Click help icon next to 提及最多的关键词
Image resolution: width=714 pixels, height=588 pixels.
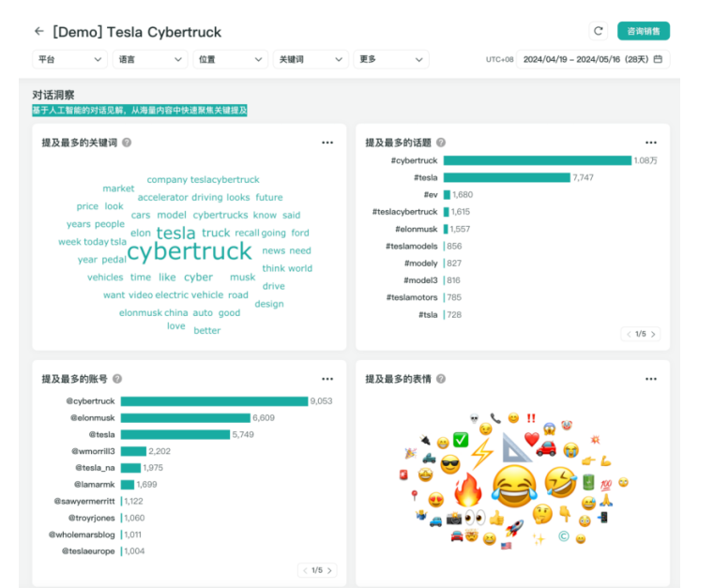(127, 143)
